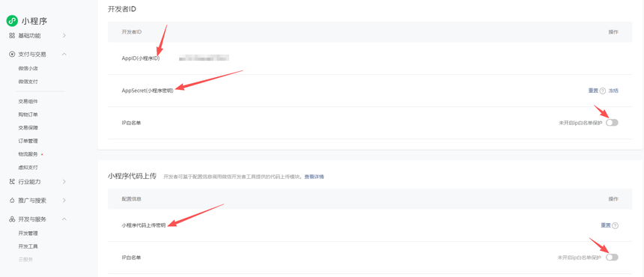Click the AppSecret(小程序密钥) label
This screenshot has height=277, width=644.
(148, 91)
